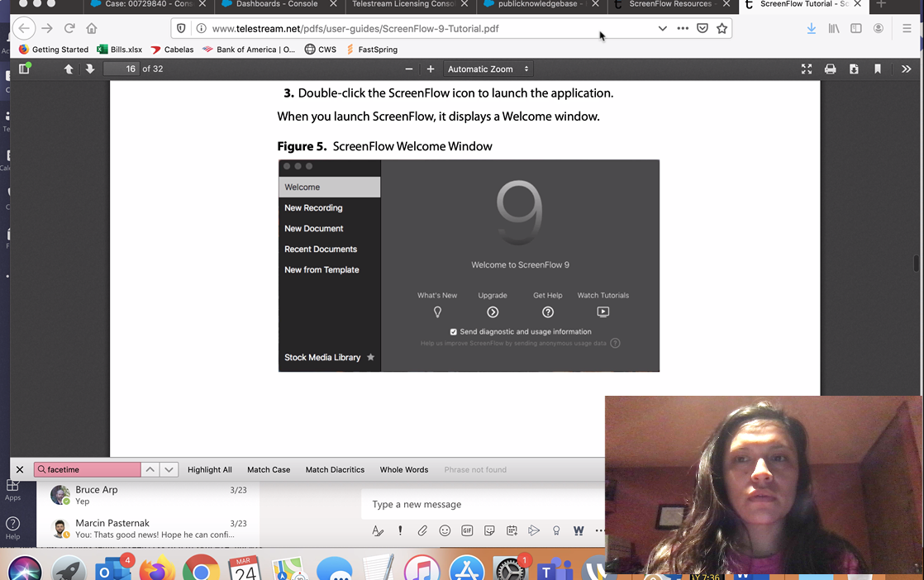Reload the current page
The width and height of the screenshot is (924, 580).
tap(69, 28)
